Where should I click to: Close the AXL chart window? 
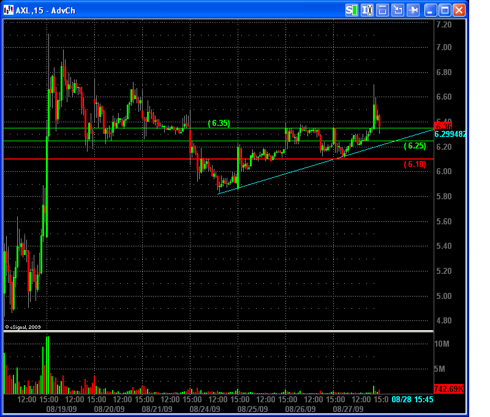click(459, 10)
